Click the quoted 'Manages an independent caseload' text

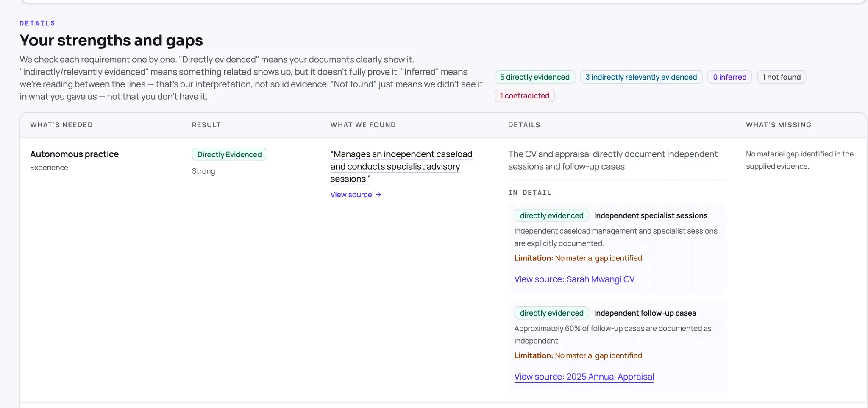401,167
